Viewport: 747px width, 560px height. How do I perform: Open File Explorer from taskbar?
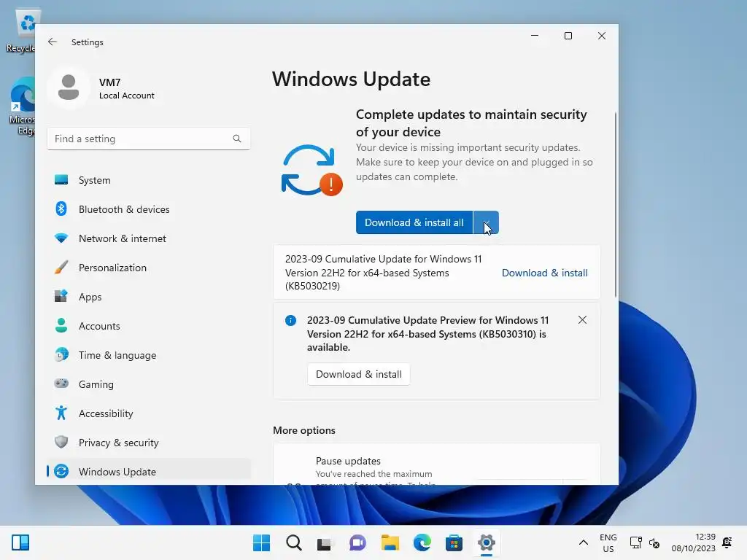(x=390, y=542)
